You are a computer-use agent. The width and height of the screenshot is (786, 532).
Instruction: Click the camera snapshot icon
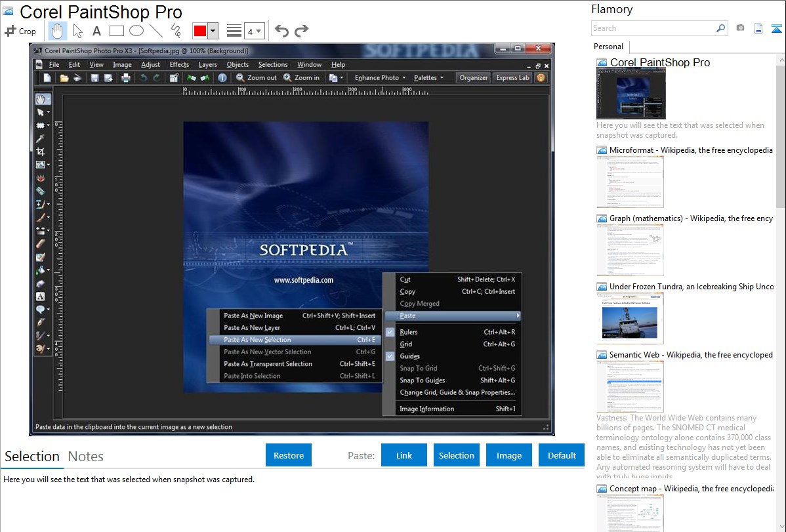pyautogui.click(x=740, y=28)
